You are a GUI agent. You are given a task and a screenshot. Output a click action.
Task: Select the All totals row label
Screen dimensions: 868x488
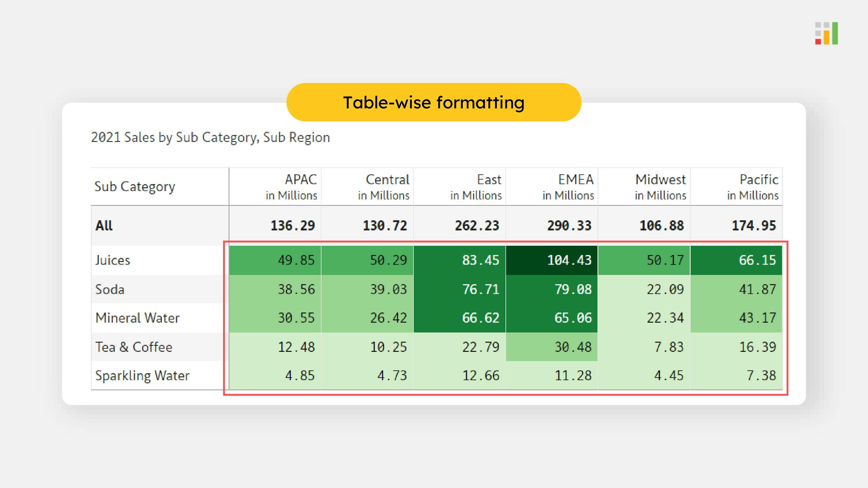pyautogui.click(x=104, y=226)
